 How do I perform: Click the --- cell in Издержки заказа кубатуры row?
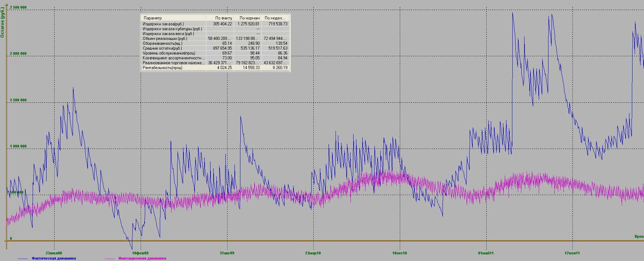click(x=258, y=29)
